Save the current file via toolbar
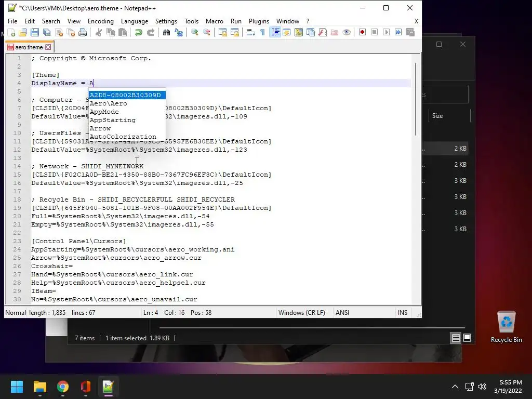Image resolution: width=532 pixels, height=399 pixels. 35,32
